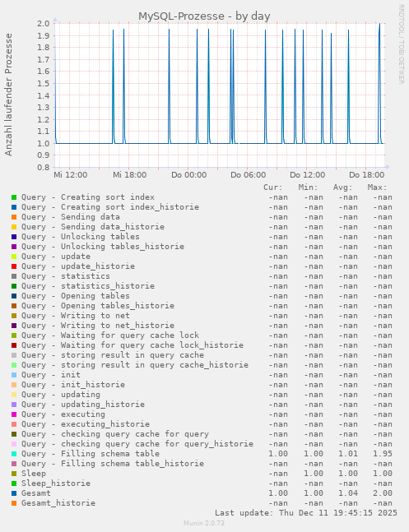Click the Do 12:00 time axis label
The width and height of the screenshot is (409, 532).
point(308,175)
